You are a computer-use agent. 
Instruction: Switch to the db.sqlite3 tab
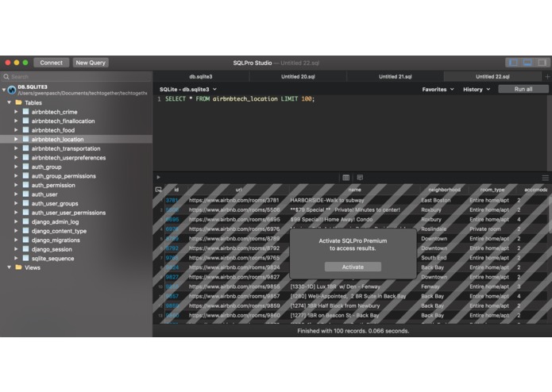[x=201, y=76]
